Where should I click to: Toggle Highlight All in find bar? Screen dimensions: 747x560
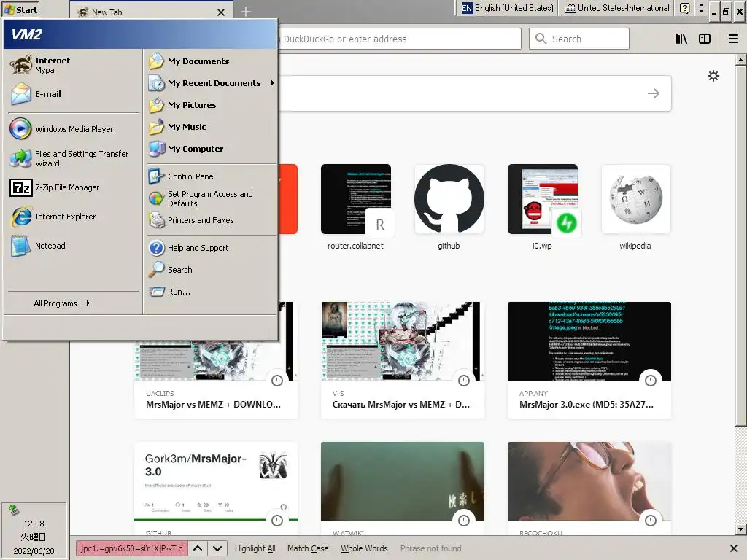tap(255, 548)
